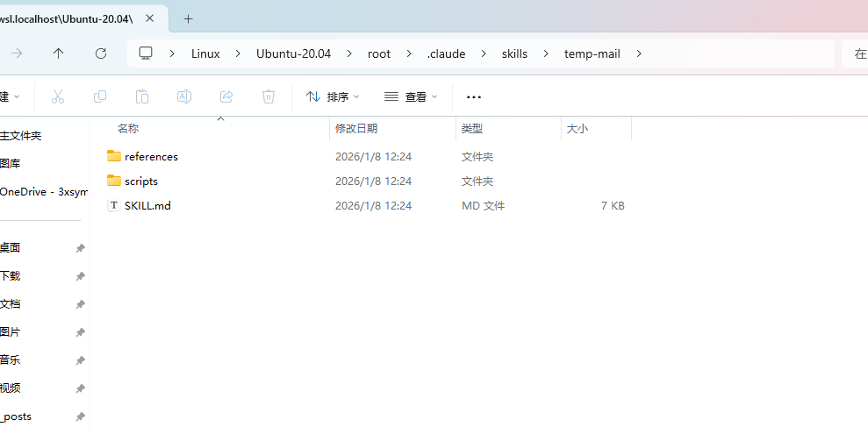Click the Rename icon in toolbar
868x434 pixels.
(x=184, y=96)
